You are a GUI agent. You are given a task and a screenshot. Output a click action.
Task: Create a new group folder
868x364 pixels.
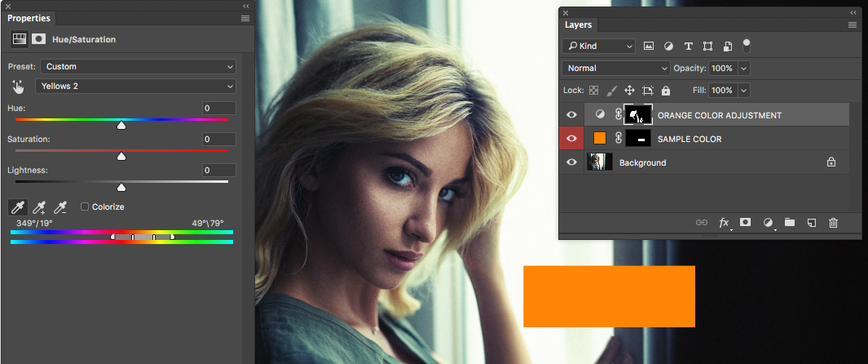790,222
